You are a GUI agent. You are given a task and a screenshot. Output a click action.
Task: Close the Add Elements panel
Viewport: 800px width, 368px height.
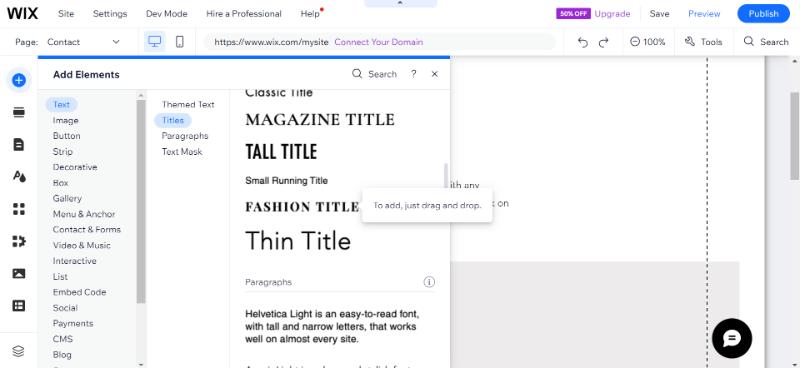coord(435,74)
